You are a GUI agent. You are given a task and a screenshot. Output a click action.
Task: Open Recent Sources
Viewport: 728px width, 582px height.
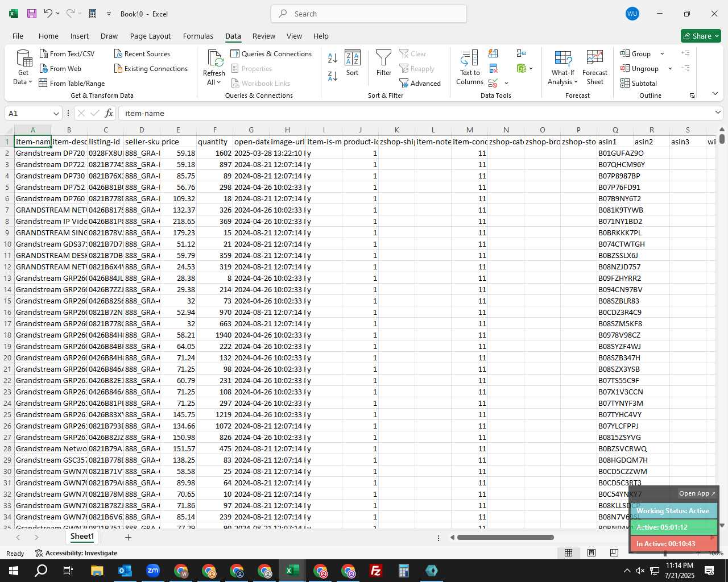tap(142, 53)
